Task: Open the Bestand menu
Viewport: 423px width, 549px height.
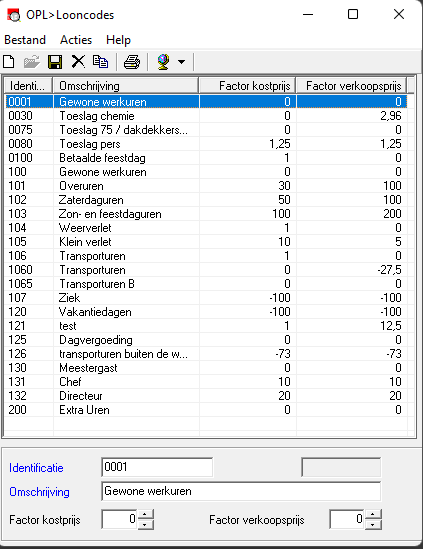Action: tap(25, 40)
